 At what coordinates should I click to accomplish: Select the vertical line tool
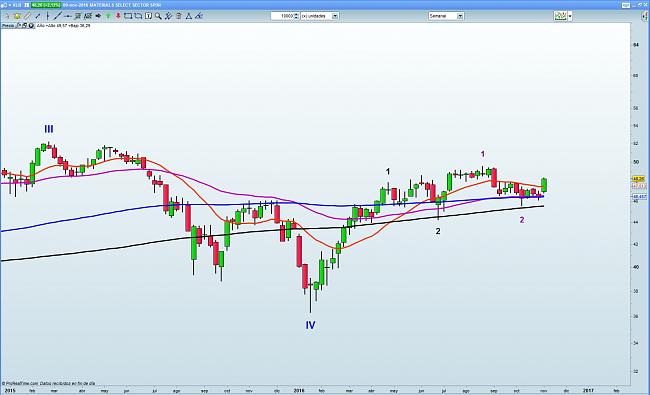pyautogui.click(x=48, y=16)
